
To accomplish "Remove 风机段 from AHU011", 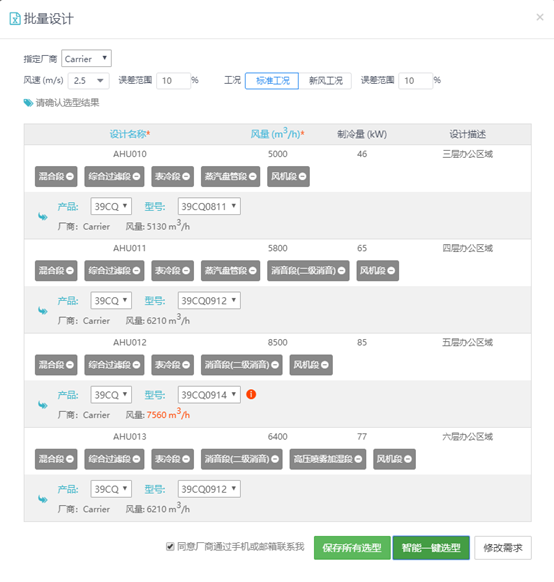I will [391, 271].
